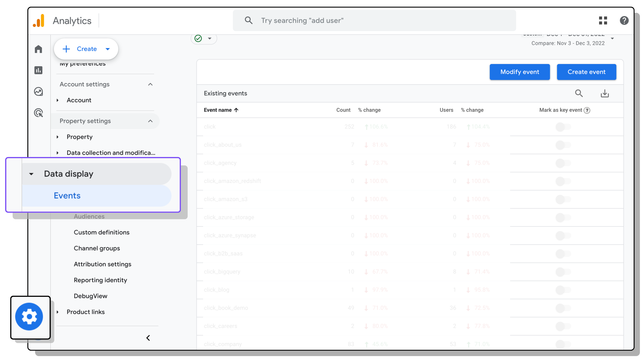Open the Advertising cursor target icon

[x=38, y=113]
